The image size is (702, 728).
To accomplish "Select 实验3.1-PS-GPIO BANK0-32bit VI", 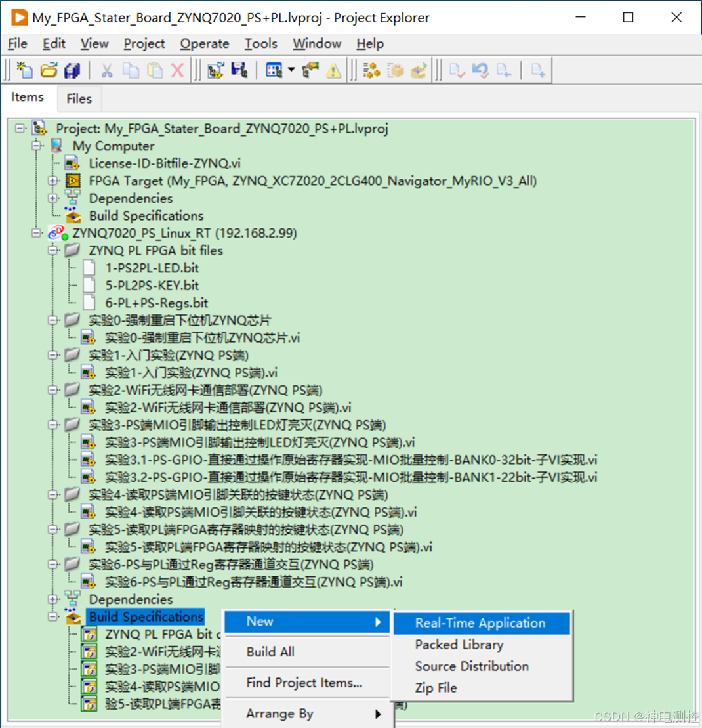I will coord(351,460).
